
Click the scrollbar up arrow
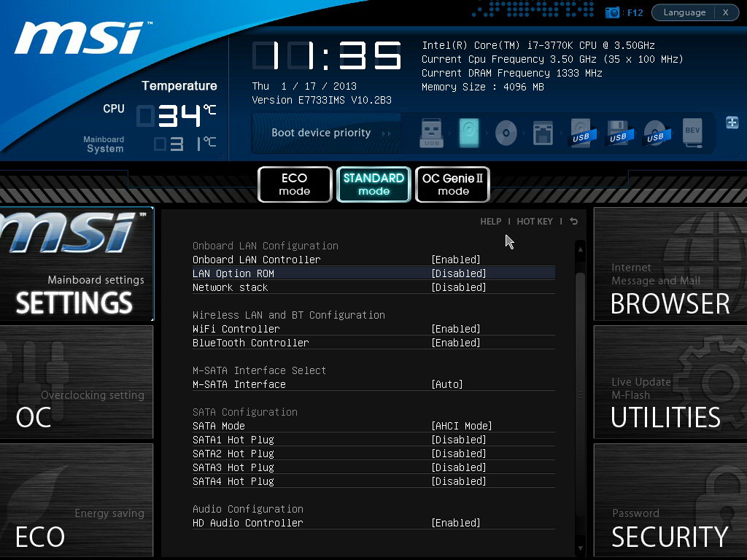[580, 249]
